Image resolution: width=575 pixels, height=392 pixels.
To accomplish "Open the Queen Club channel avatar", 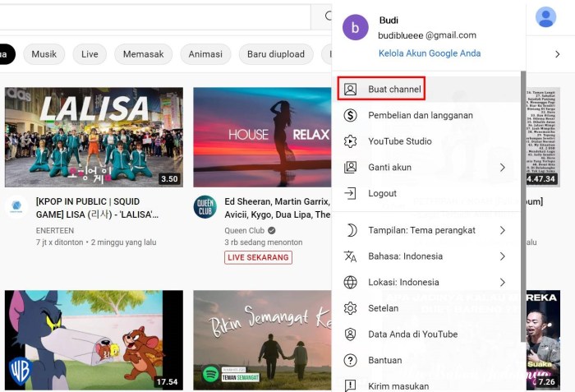I will [x=205, y=206].
